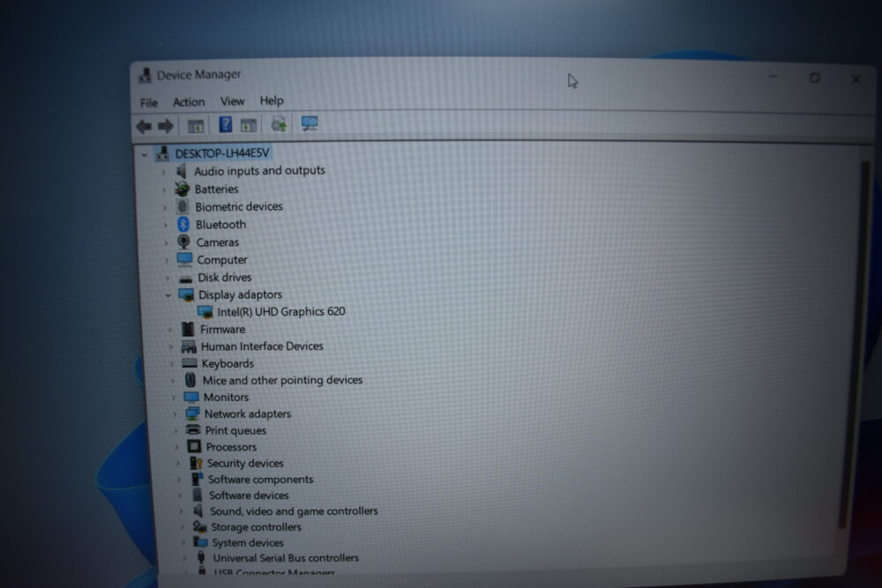Select the Software components row
The height and width of the screenshot is (588, 882).
click(x=260, y=479)
